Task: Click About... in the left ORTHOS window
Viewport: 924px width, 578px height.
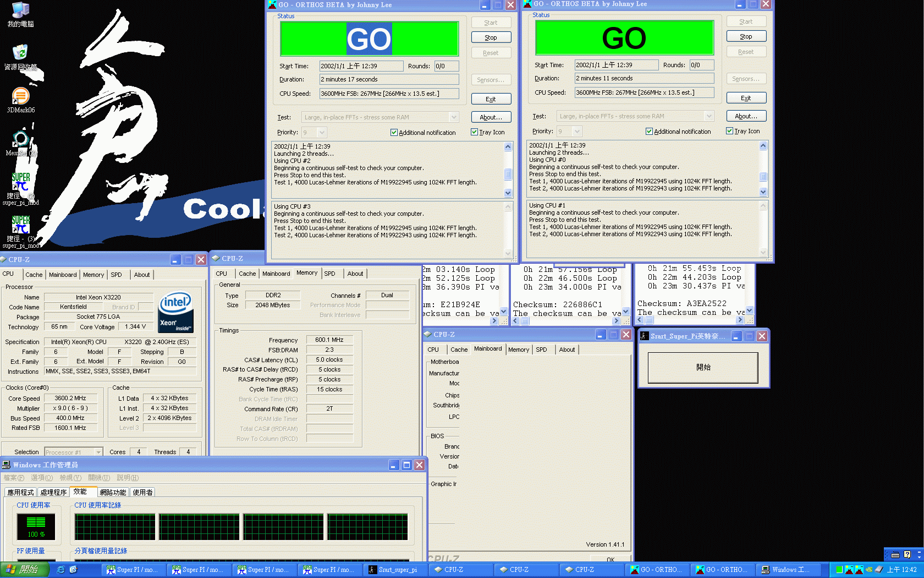Action: tap(491, 117)
